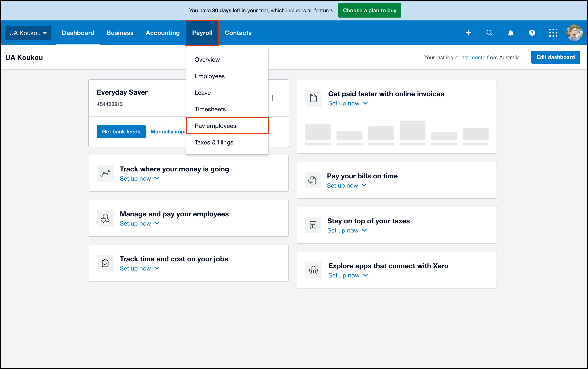This screenshot has height=369, width=588.
Task: Open the notifications bell
Action: (x=510, y=33)
